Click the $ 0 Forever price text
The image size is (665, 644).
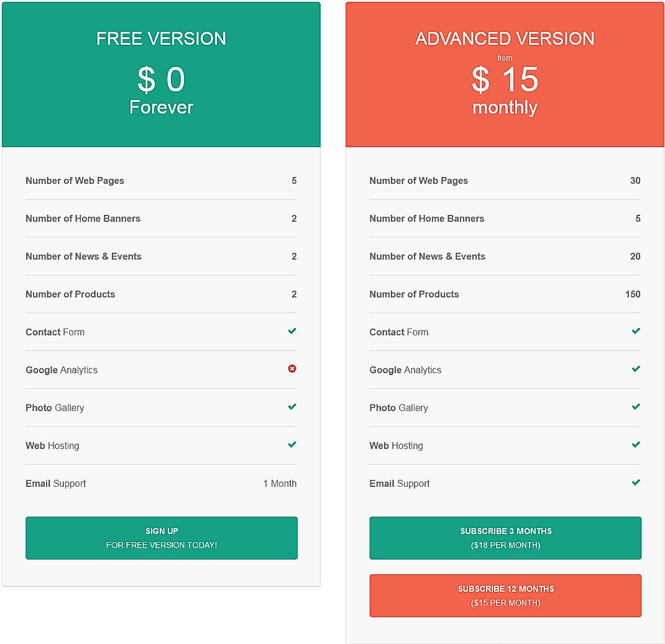coord(161,90)
